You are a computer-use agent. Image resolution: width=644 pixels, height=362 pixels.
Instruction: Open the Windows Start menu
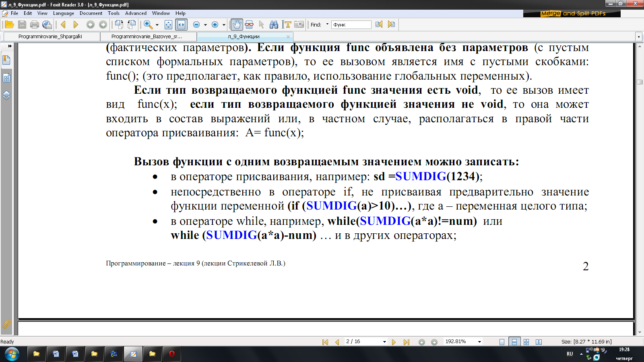click(x=12, y=354)
